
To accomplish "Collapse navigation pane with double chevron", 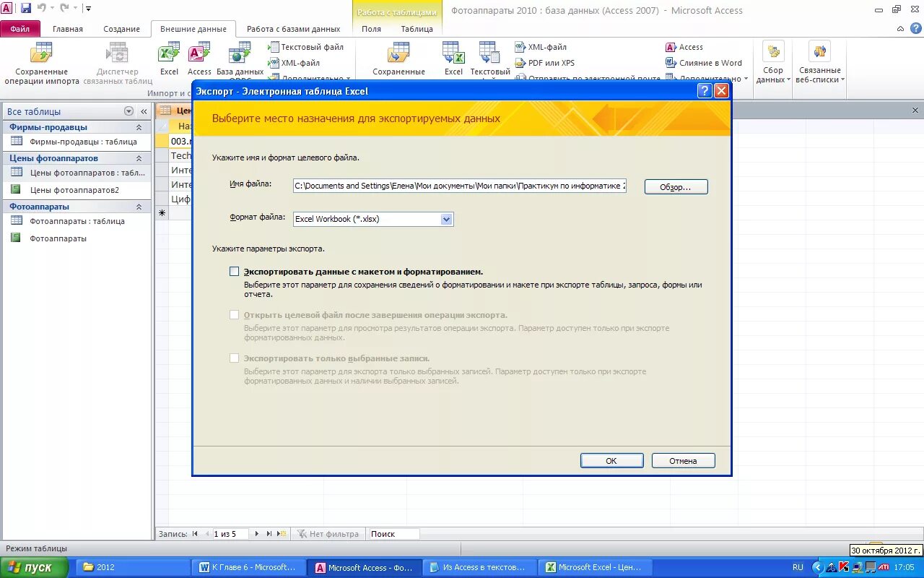I will point(144,111).
